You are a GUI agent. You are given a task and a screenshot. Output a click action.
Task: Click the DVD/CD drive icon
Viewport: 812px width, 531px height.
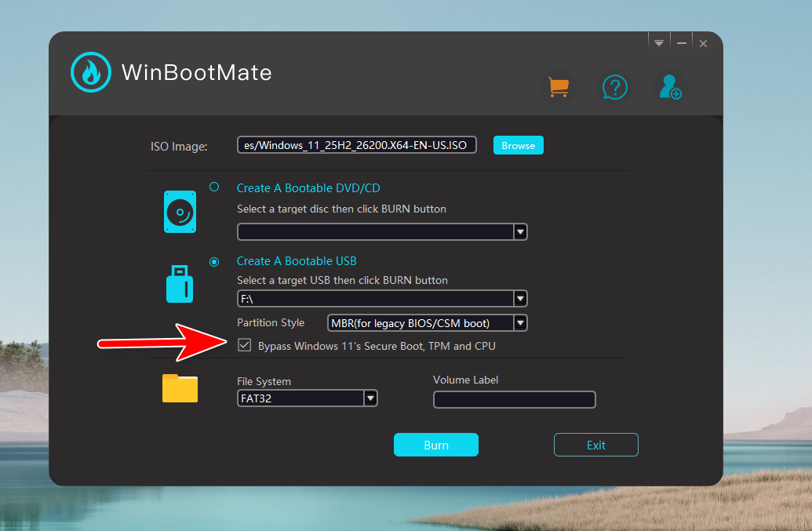click(x=180, y=212)
